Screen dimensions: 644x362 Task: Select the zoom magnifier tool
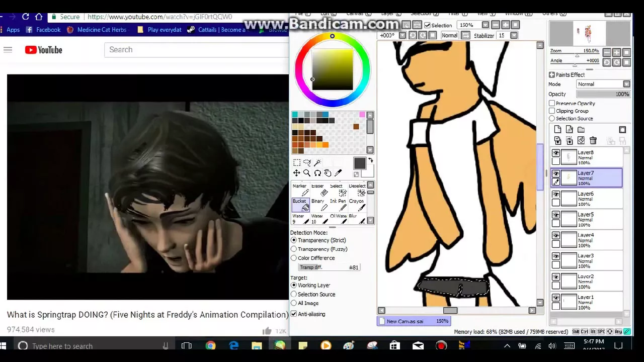[x=307, y=173]
